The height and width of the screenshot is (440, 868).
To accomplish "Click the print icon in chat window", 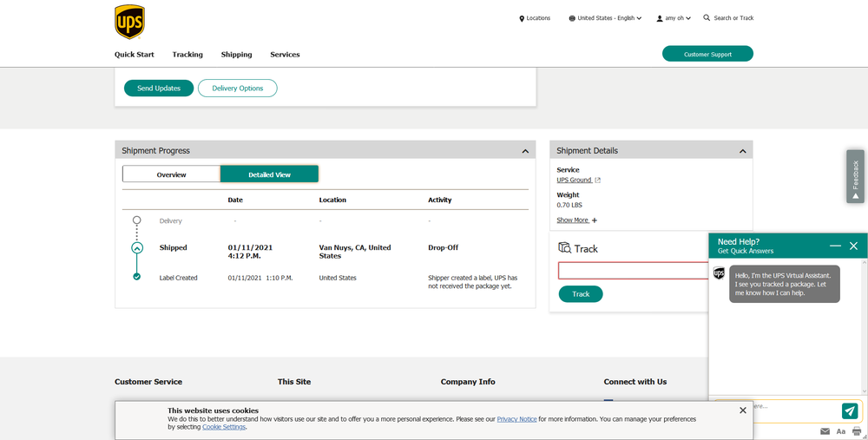I will point(856,431).
